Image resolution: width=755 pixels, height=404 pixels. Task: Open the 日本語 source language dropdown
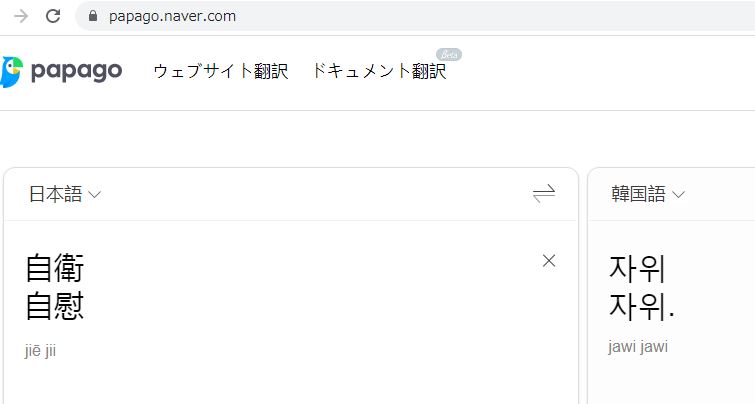point(65,194)
